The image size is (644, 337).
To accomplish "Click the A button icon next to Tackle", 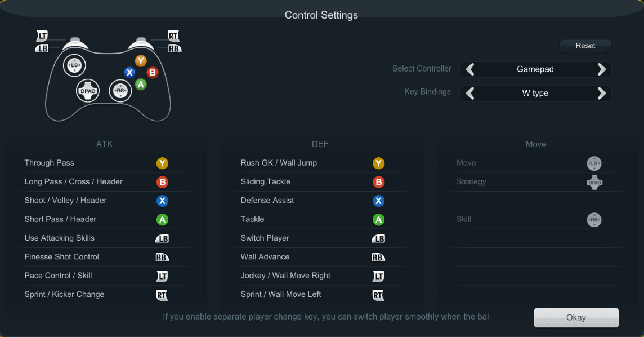I will click(x=379, y=220).
